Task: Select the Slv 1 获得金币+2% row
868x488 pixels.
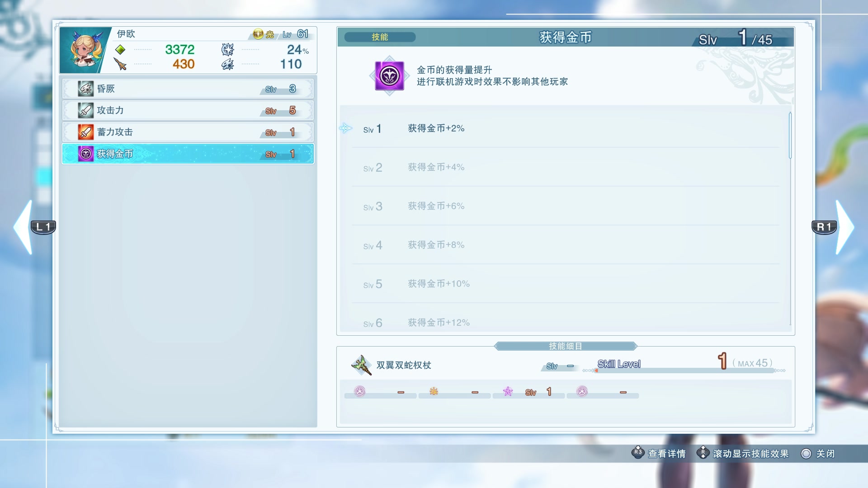Action: (x=565, y=129)
